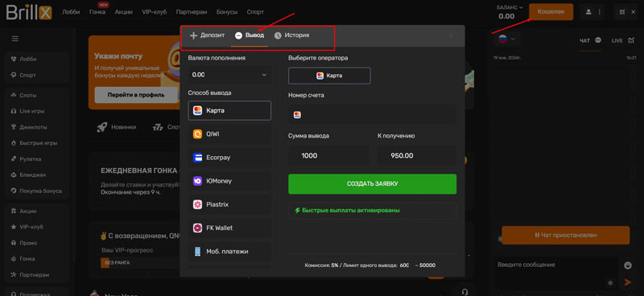
Task: Open the hamburger sidebar menu
Action: click(x=15, y=39)
